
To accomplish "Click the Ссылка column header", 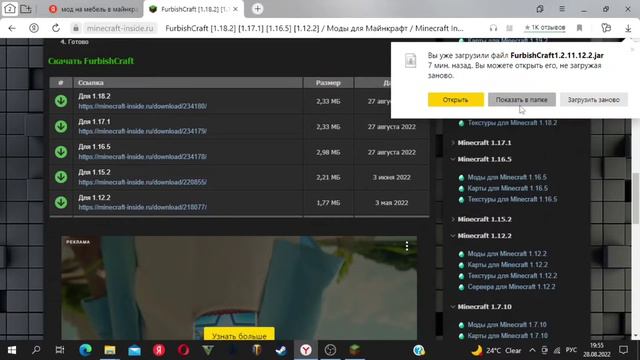I will pos(188,82).
